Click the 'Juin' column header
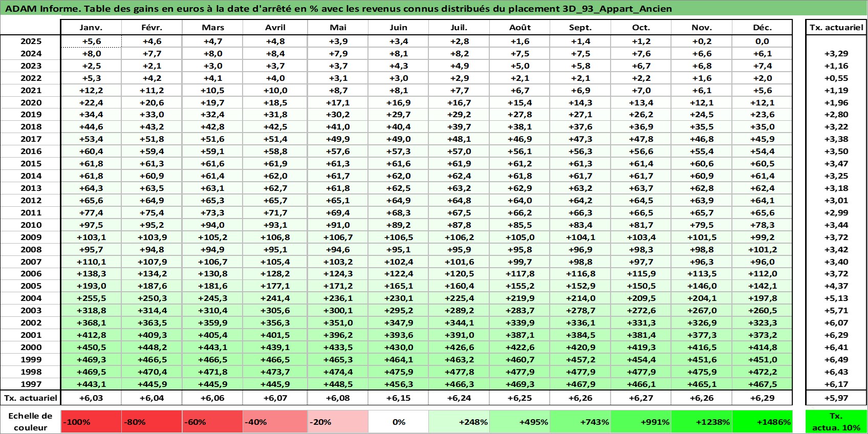This screenshot has height=434, width=868. (x=399, y=28)
